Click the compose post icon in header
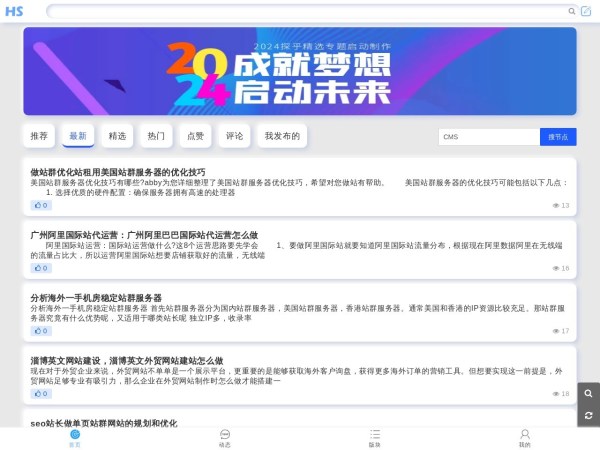 tap(586, 11)
